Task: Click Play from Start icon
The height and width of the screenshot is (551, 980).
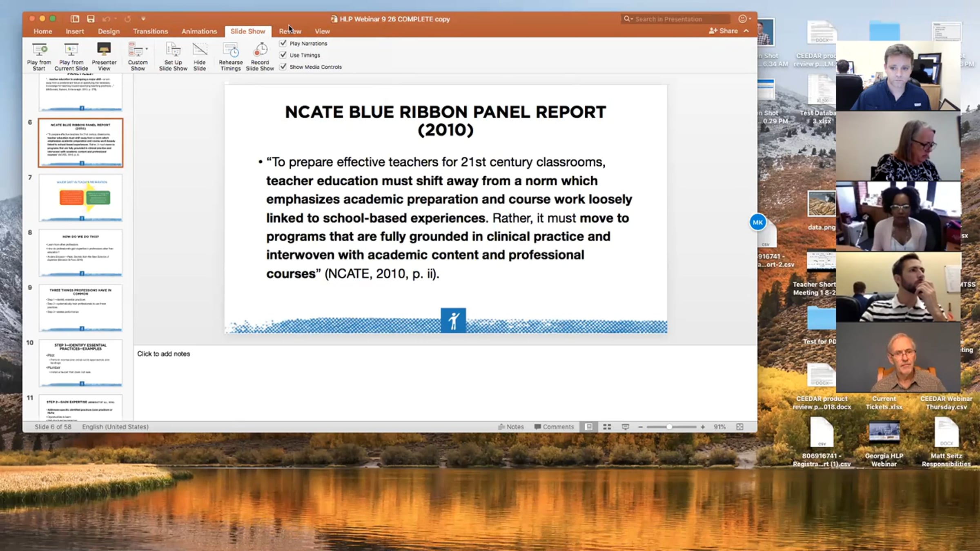Action: click(39, 50)
